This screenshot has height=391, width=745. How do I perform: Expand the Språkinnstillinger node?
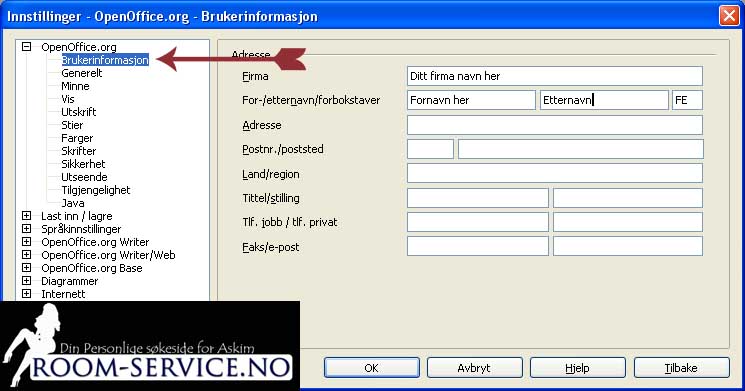point(27,229)
